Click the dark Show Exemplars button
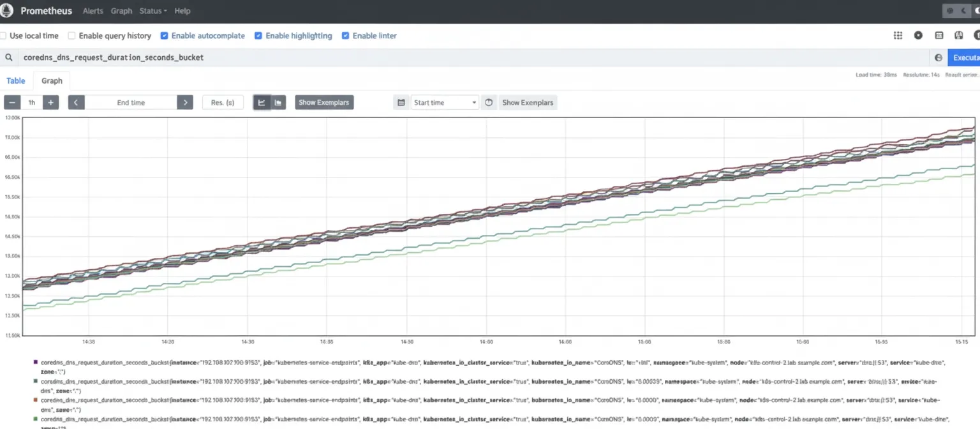 (324, 102)
